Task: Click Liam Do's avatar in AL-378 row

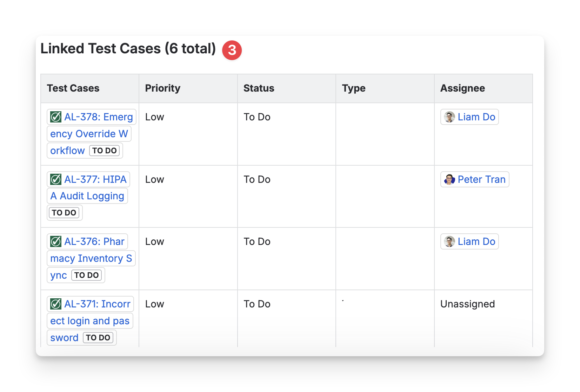Action: (x=449, y=117)
